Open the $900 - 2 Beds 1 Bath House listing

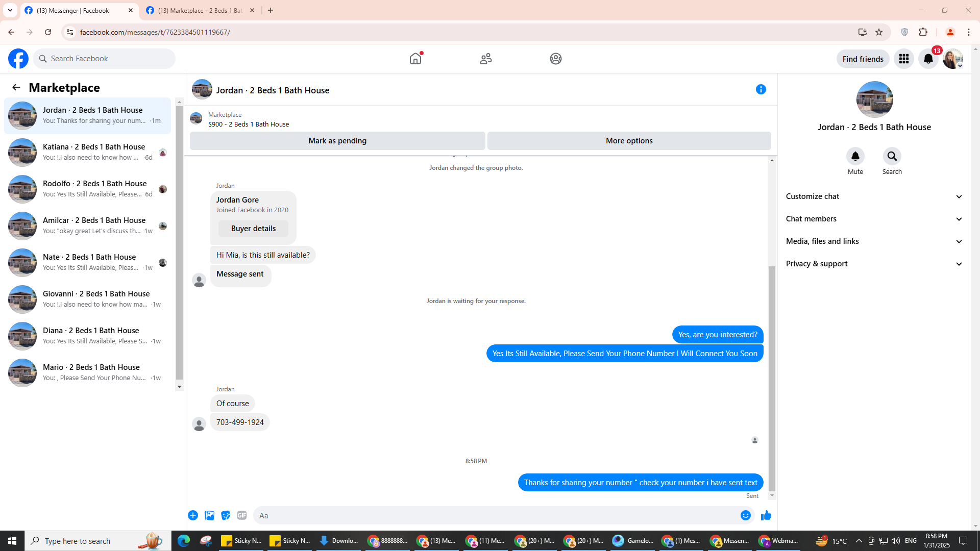(248, 124)
